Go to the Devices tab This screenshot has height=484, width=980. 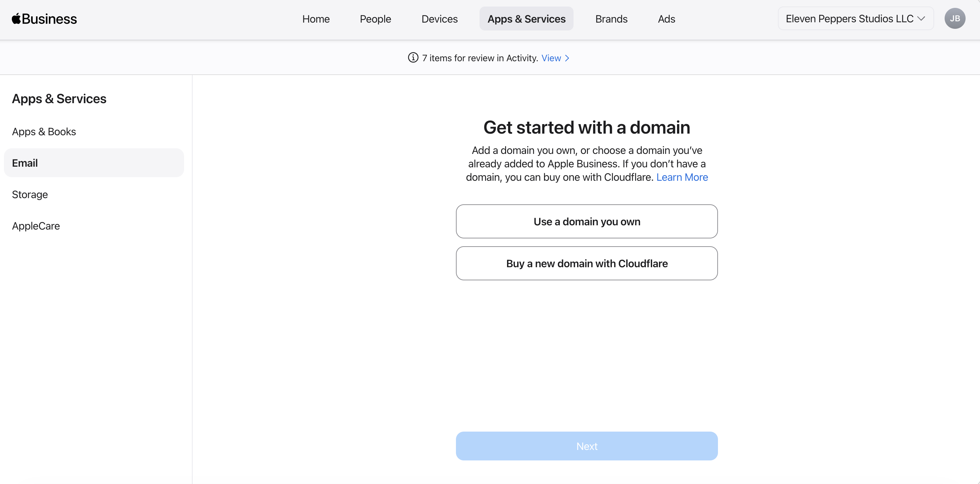click(x=440, y=19)
